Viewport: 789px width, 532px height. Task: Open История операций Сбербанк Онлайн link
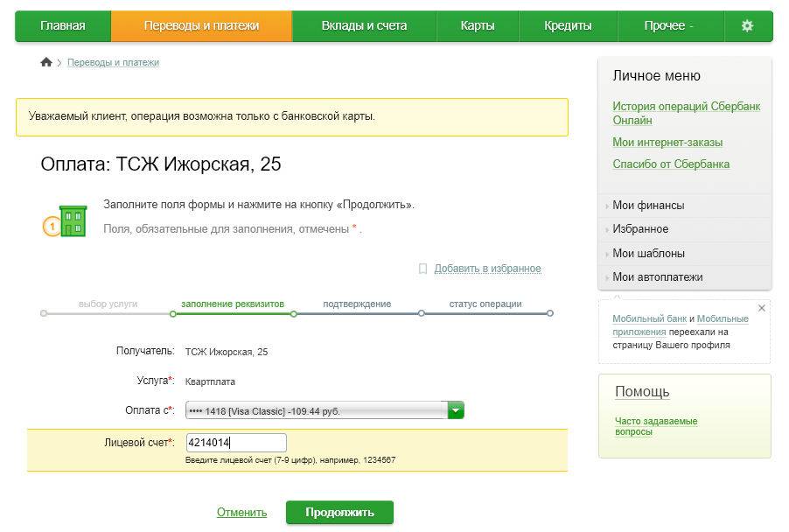(686, 113)
